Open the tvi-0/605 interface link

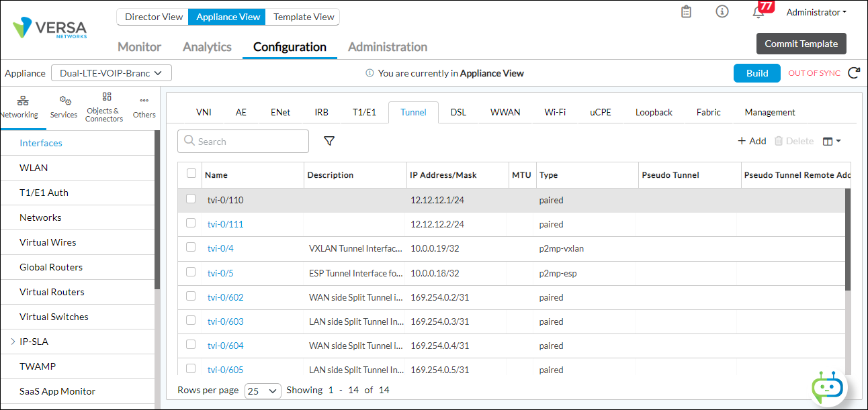(225, 370)
